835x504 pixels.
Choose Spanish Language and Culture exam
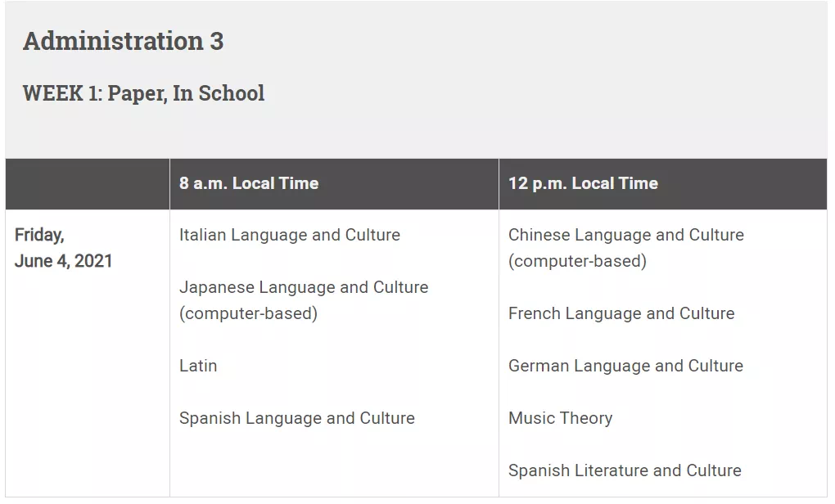[296, 418]
